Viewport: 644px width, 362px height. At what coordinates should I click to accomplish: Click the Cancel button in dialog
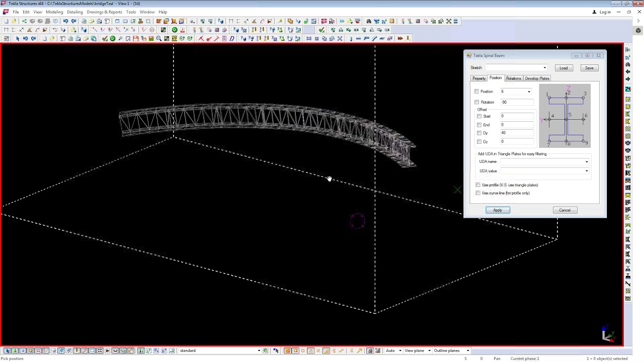[565, 210]
